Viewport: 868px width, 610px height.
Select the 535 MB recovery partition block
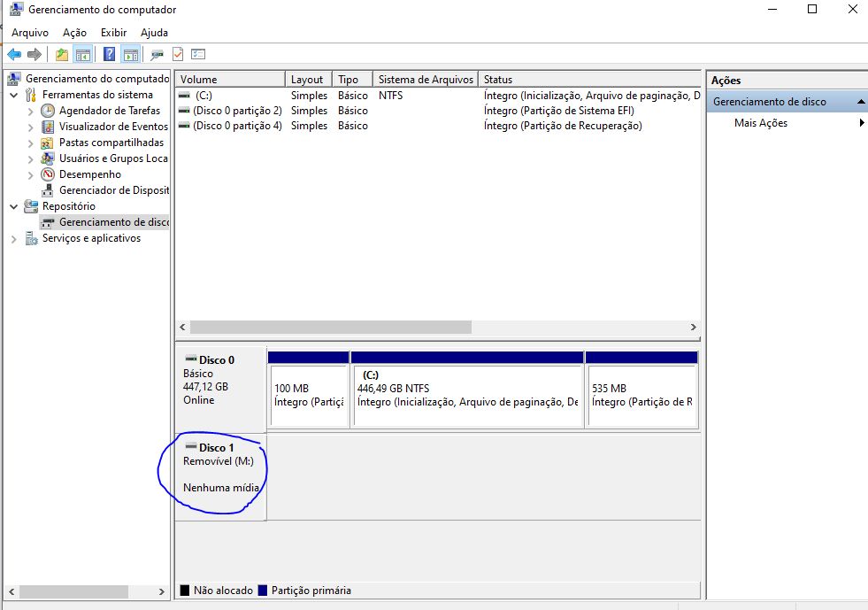[641, 389]
